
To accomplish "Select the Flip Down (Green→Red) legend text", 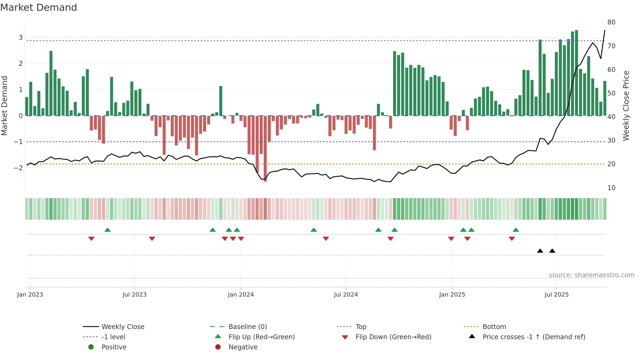I will coord(393,337).
